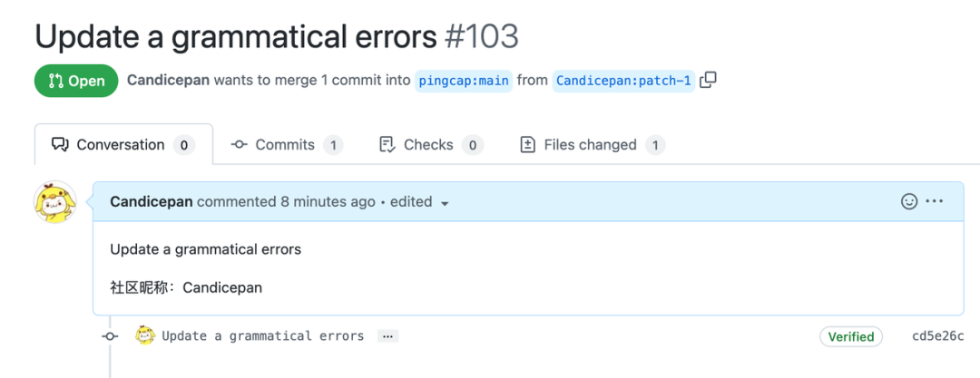The height and width of the screenshot is (378, 980).
Task: Open the commit message link in timeline
Action: point(262,336)
